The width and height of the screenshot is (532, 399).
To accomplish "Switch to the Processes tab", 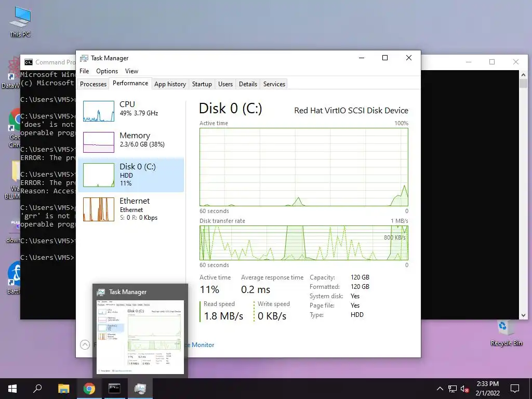I will pyautogui.click(x=94, y=84).
